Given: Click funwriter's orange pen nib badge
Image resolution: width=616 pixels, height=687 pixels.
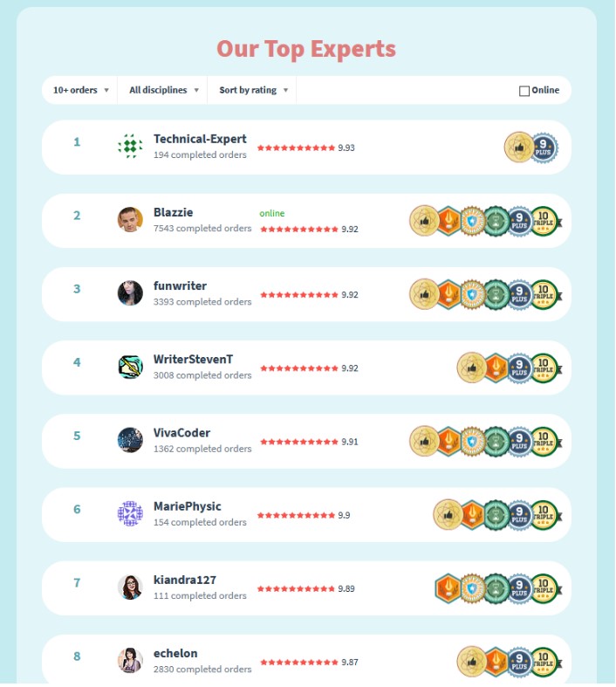Looking at the screenshot, I should tap(448, 295).
